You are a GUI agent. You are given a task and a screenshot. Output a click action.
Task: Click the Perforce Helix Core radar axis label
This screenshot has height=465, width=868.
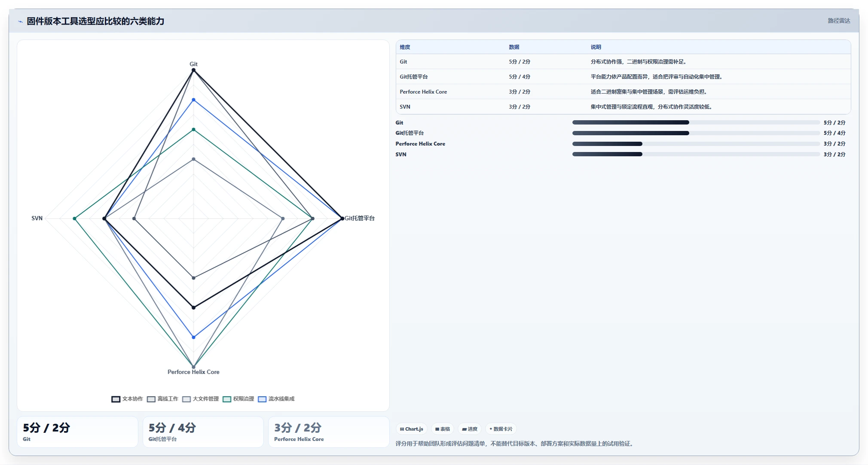click(x=193, y=372)
